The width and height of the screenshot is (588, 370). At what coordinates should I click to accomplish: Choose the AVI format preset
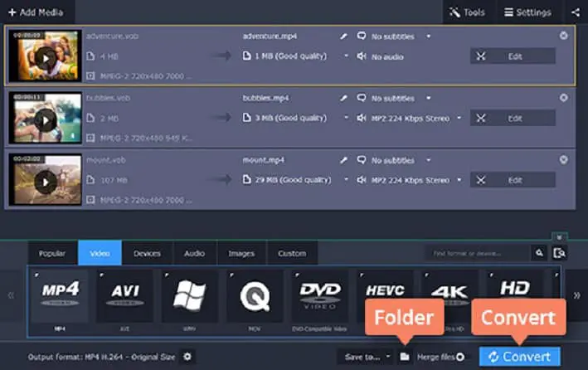coord(124,298)
